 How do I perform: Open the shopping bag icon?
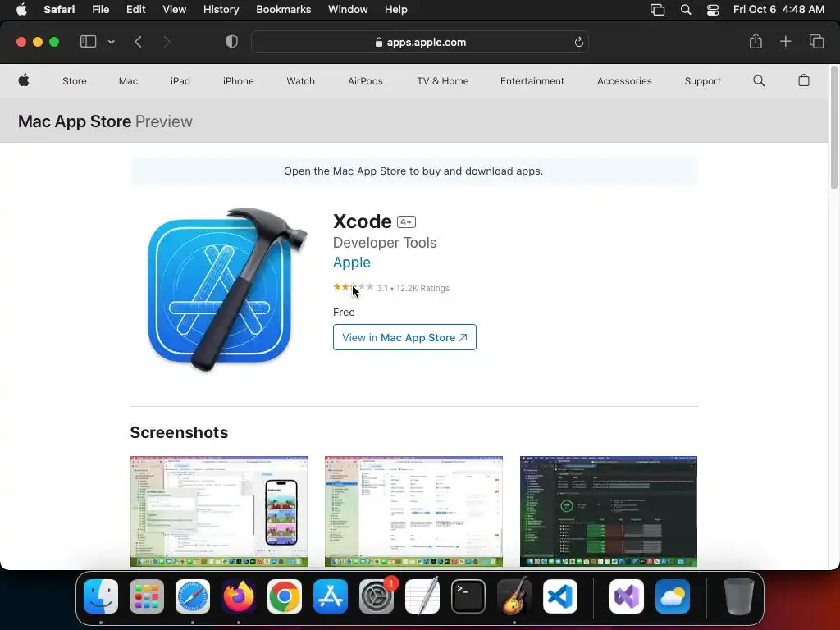[x=804, y=81]
